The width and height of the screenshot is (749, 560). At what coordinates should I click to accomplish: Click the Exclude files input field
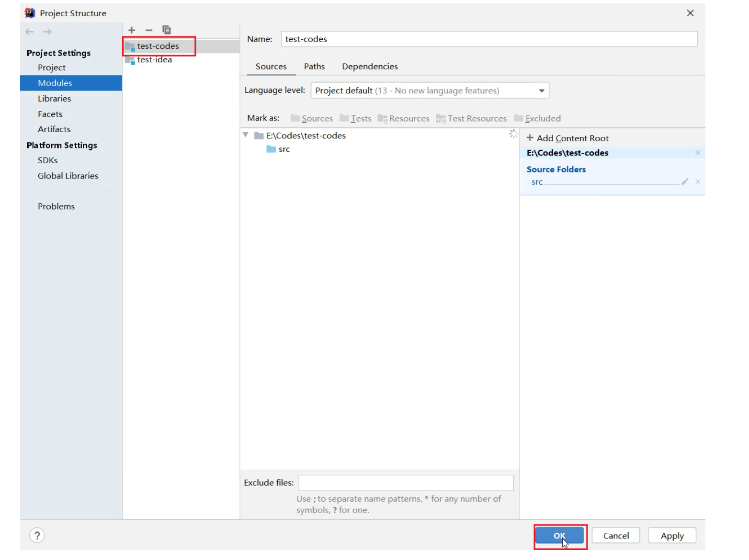pos(406,483)
